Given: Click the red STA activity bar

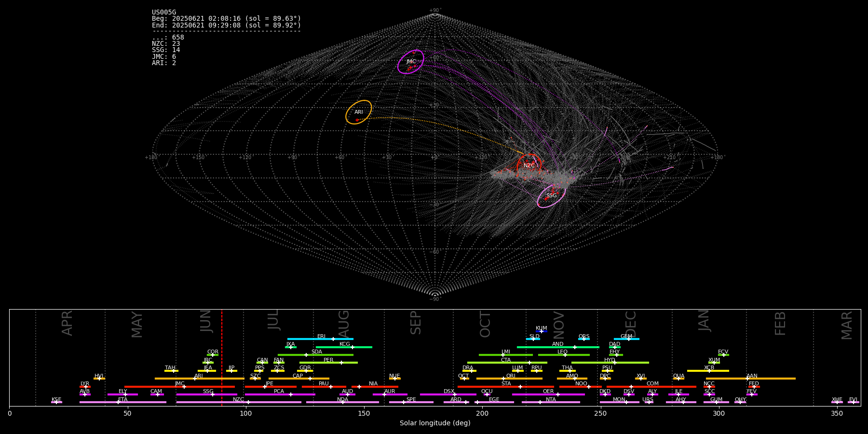Looking at the screenshot, I should [506, 387].
